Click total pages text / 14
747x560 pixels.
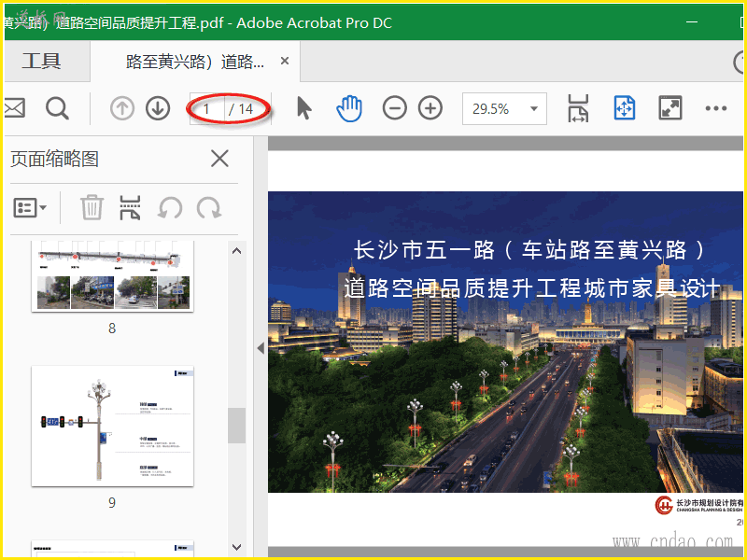tap(241, 109)
